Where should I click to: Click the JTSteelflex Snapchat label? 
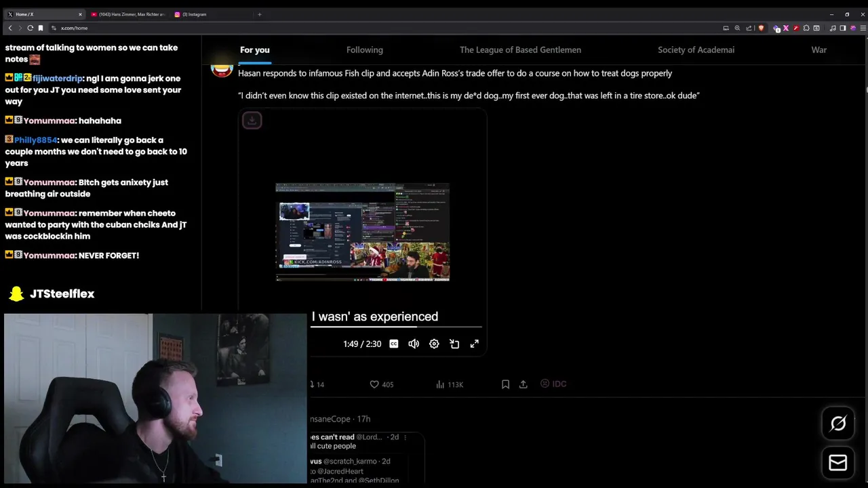[x=52, y=293]
